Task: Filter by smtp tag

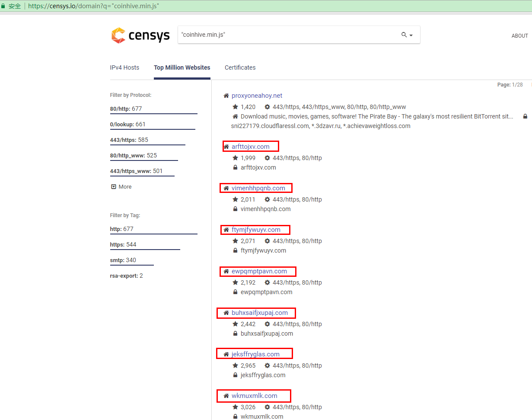Action: click(123, 260)
